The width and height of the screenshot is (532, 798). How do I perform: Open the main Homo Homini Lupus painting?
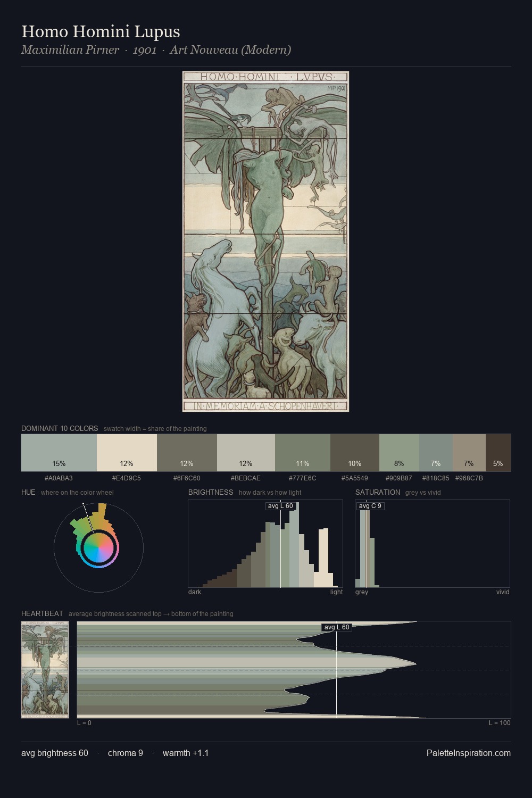pos(265,242)
